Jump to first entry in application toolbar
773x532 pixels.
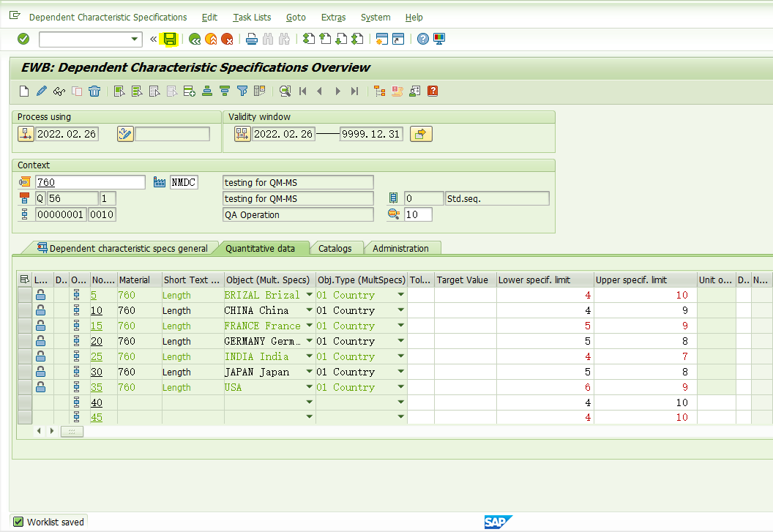pyautogui.click(x=303, y=91)
